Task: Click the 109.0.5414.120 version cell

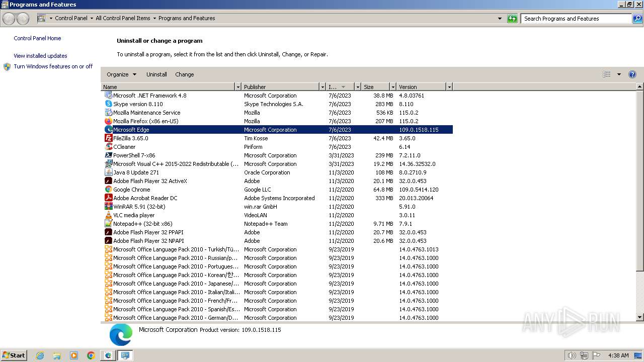Action: point(419,190)
